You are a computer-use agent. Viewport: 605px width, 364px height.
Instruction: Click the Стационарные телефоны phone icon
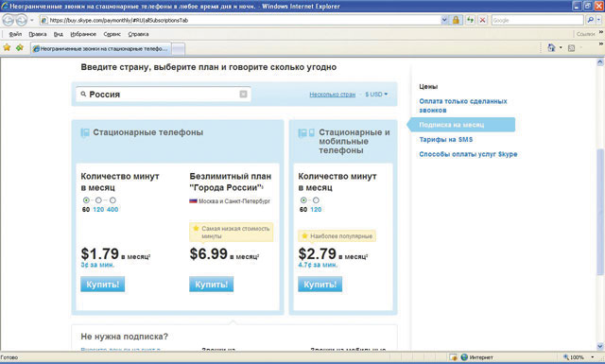pos(85,132)
